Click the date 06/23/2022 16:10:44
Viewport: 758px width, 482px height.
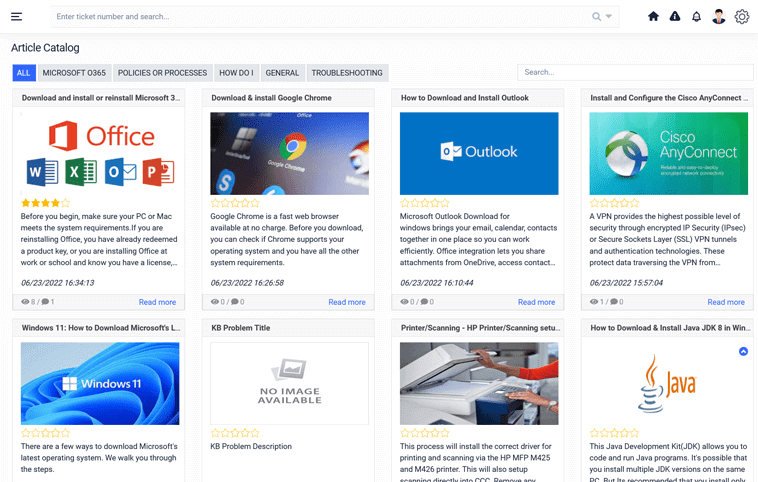click(x=437, y=283)
